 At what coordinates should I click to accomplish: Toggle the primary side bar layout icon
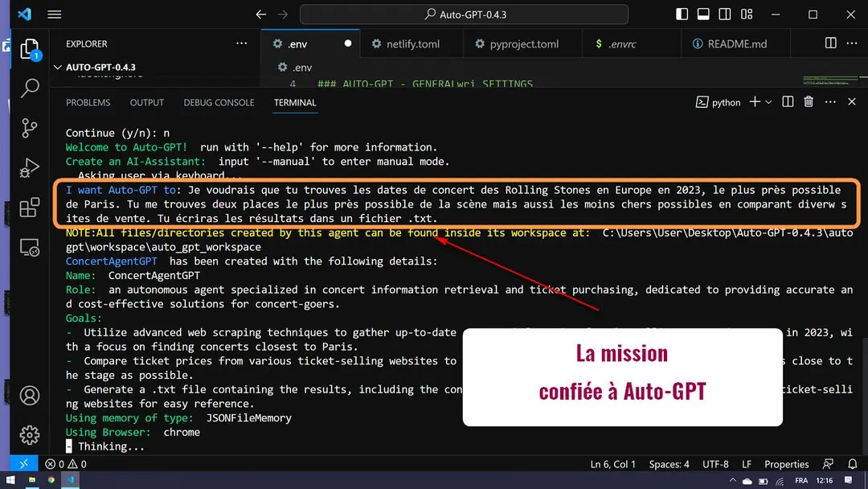682,14
